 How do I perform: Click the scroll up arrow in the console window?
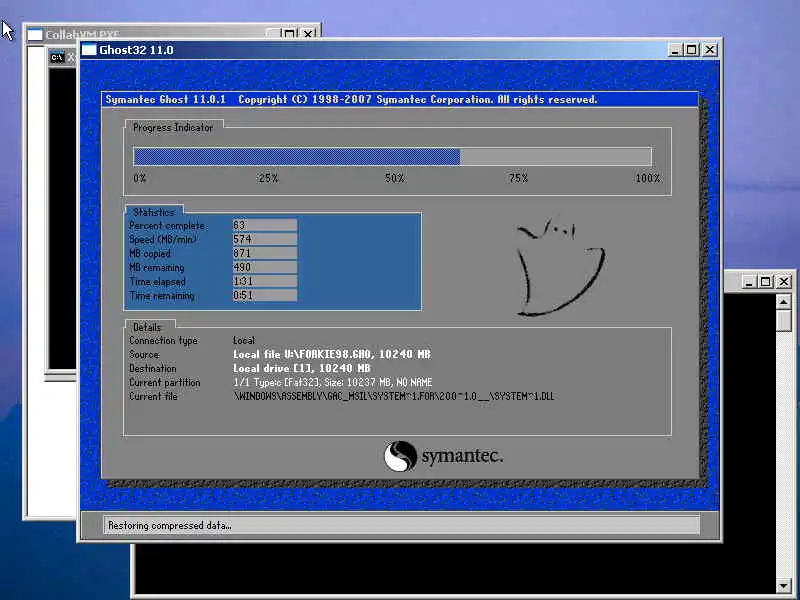click(x=784, y=302)
